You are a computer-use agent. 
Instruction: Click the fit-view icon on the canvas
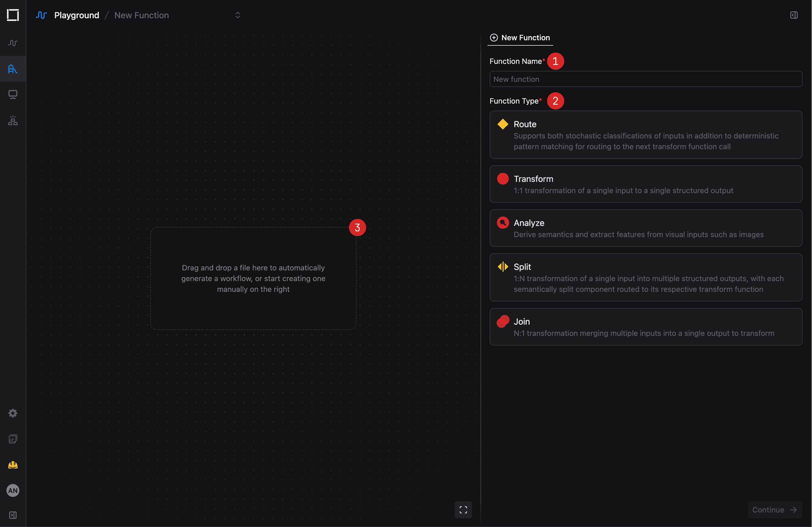tap(463, 510)
